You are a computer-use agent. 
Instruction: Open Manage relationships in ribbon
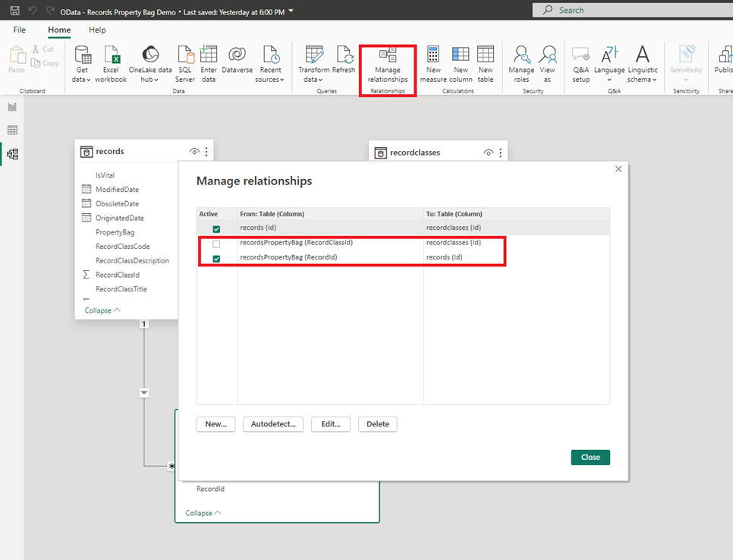(388, 65)
